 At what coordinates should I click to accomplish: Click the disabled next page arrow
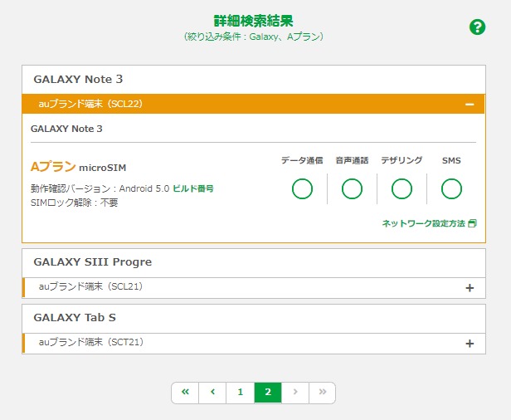coord(294,393)
